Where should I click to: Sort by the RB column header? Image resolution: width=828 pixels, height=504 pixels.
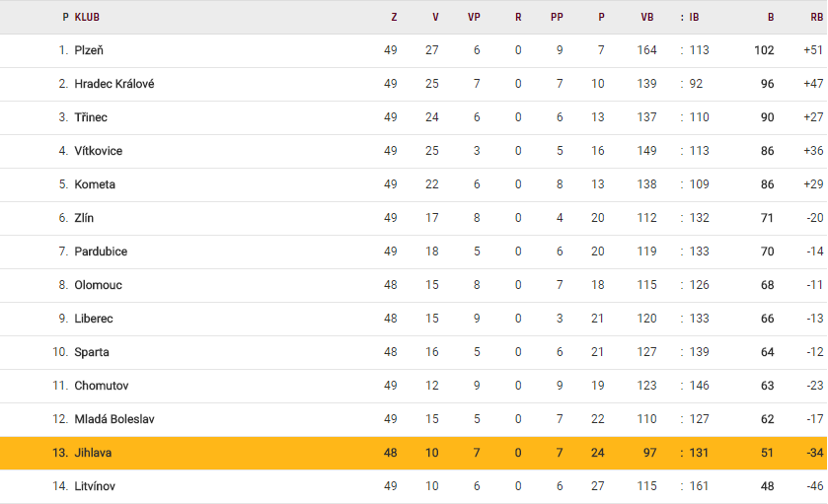pyautogui.click(x=816, y=17)
